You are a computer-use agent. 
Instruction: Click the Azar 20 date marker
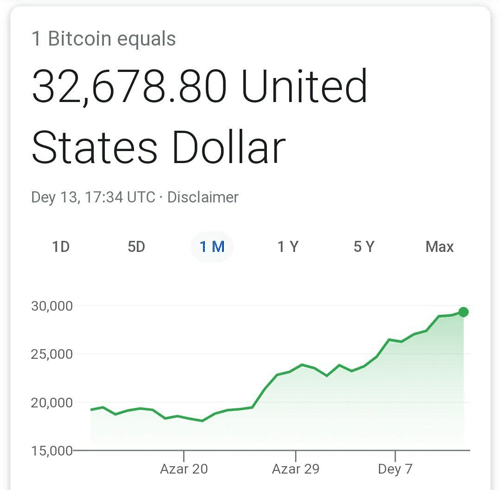pos(184,469)
